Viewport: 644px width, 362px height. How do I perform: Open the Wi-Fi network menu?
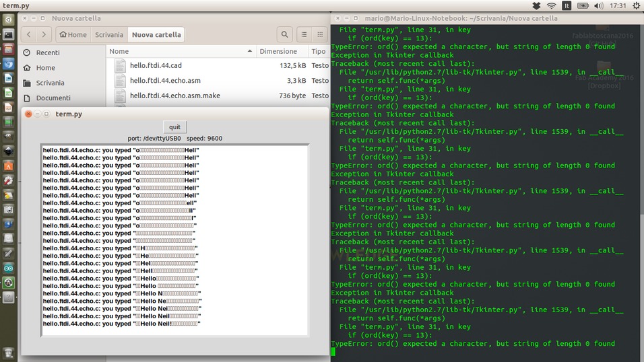552,6
